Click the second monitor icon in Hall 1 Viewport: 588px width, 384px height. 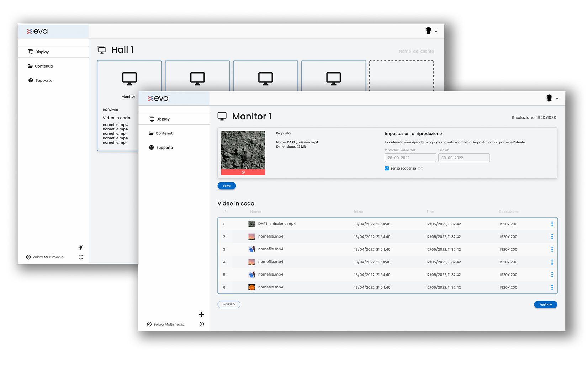[197, 79]
